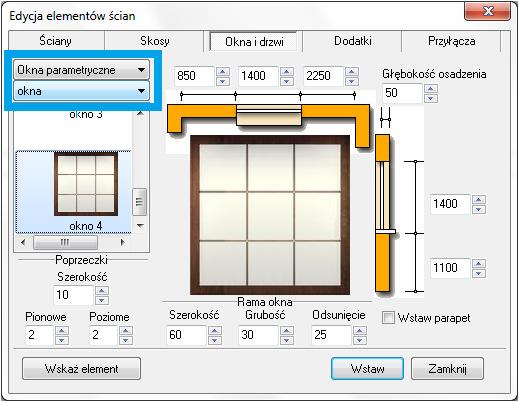Image resolution: width=519 pixels, height=402 pixels.
Task: Increase the 850 dimension value with up arrow
Action: click(x=223, y=72)
